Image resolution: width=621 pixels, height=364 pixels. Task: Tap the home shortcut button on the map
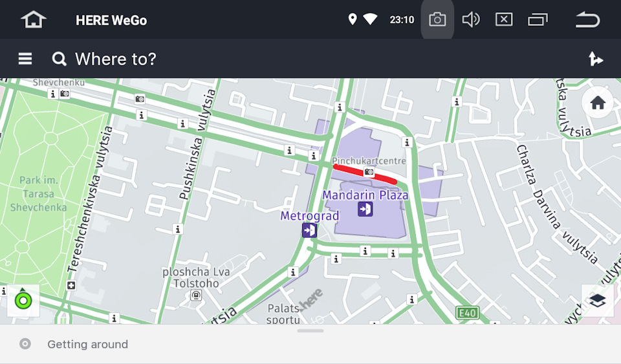[x=598, y=102]
